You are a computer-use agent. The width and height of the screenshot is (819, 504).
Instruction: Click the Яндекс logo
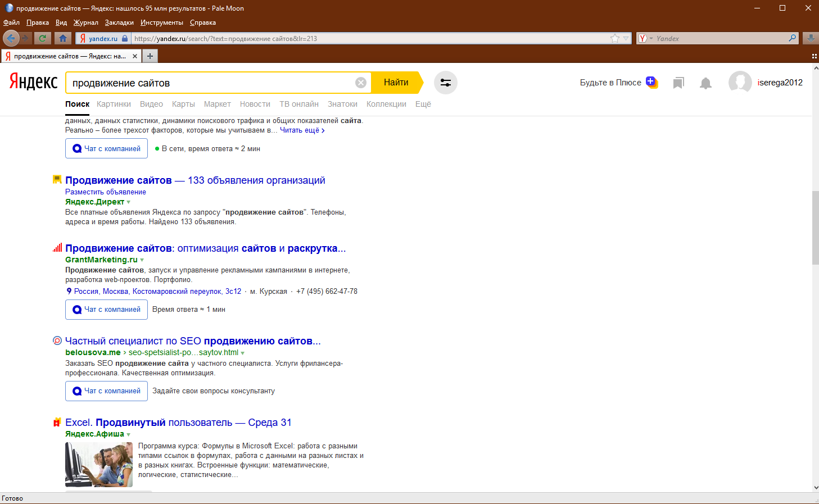(33, 82)
